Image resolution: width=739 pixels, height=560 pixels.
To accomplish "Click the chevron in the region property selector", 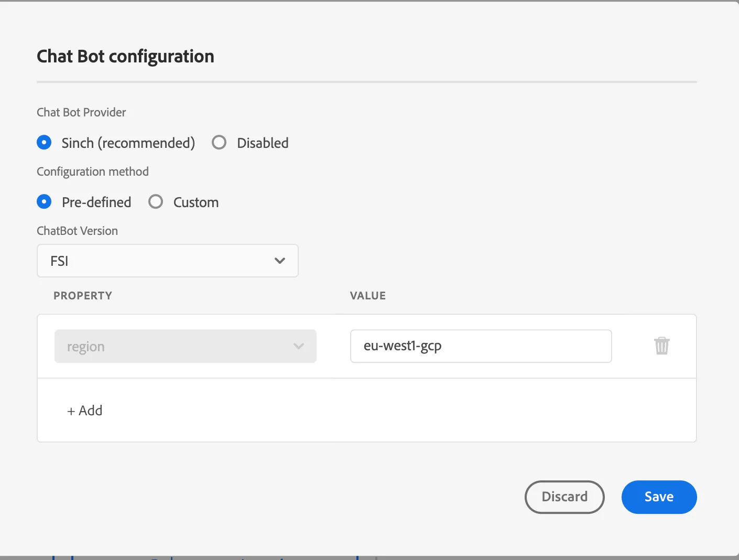I will point(299,346).
